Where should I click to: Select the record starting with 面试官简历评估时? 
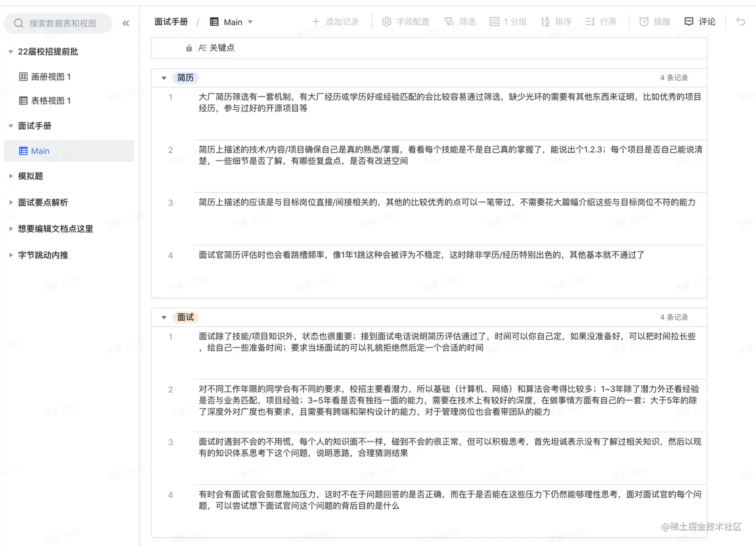429,271
